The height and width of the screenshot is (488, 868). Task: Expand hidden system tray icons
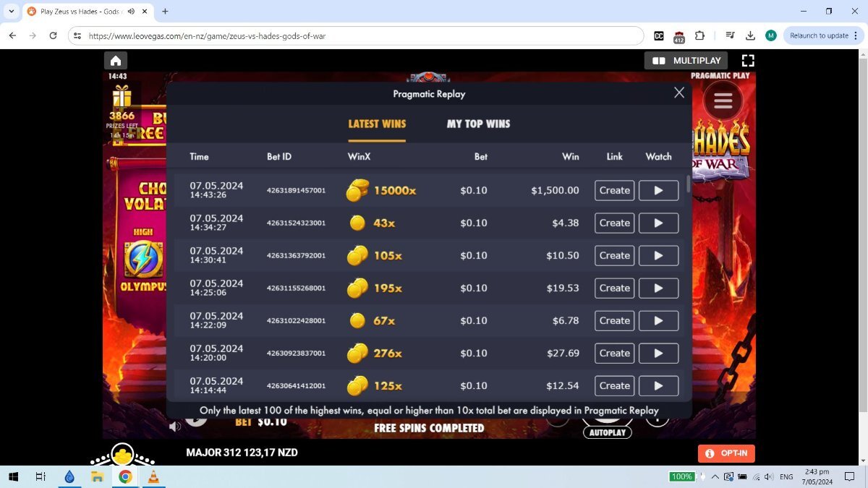[x=715, y=476]
